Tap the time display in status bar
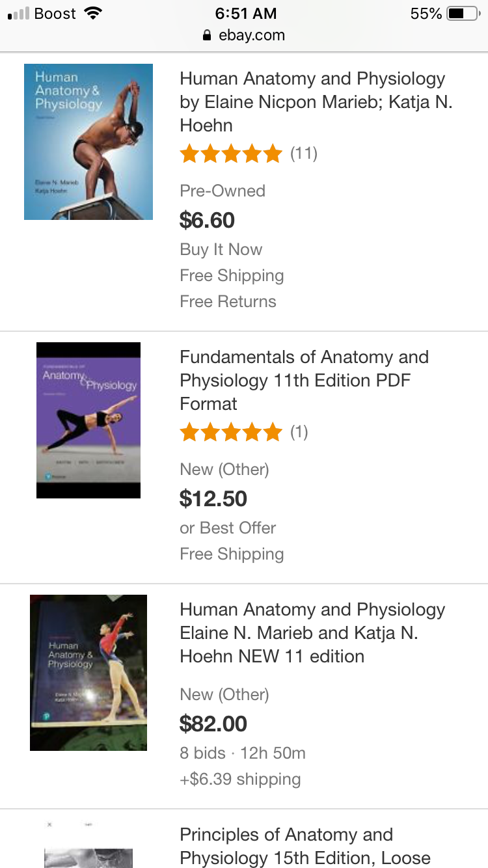Screen dimensions: 488x868 pyautogui.click(x=245, y=13)
